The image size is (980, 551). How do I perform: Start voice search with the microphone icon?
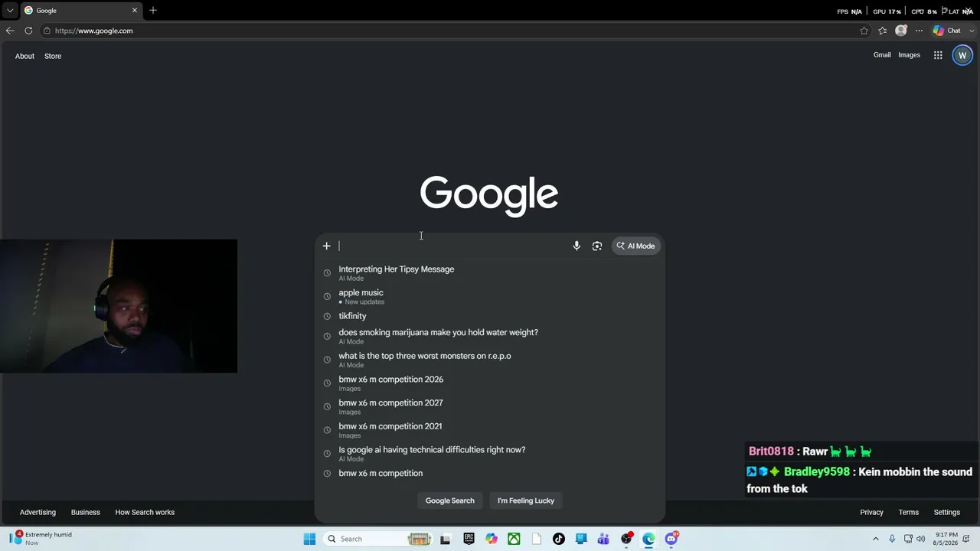pyautogui.click(x=577, y=246)
